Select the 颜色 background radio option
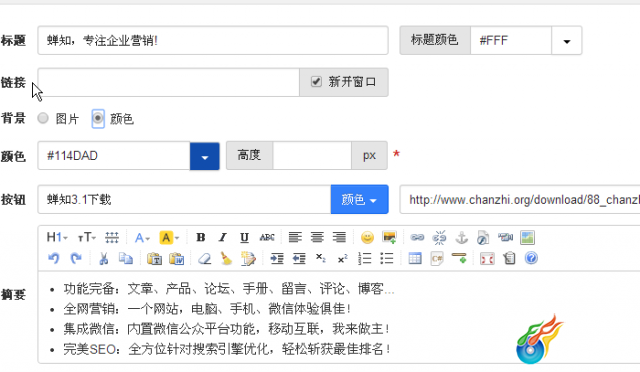The height and width of the screenshot is (372, 640). tap(98, 118)
